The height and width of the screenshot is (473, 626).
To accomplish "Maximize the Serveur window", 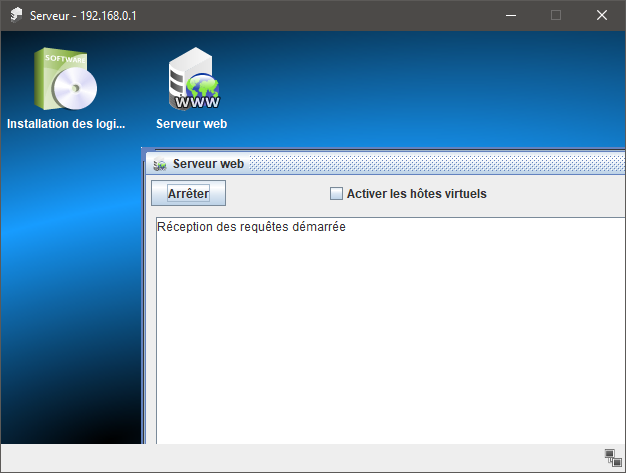I will tap(556, 16).
